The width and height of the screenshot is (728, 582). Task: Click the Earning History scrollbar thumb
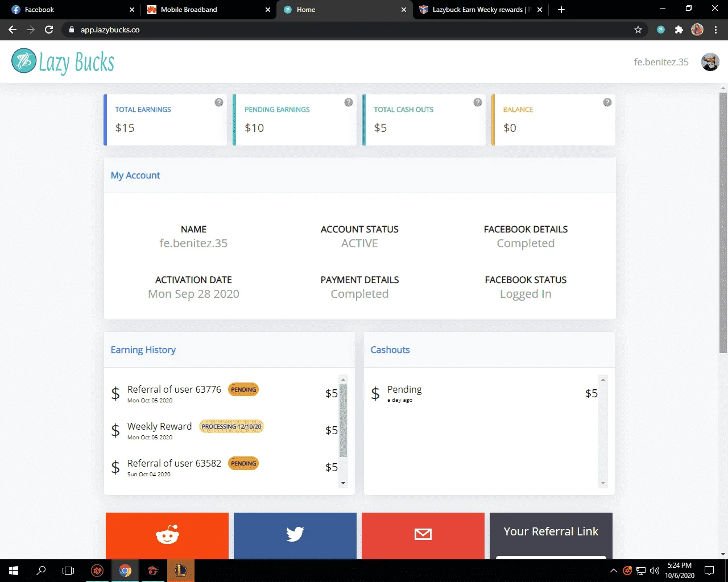click(343, 421)
